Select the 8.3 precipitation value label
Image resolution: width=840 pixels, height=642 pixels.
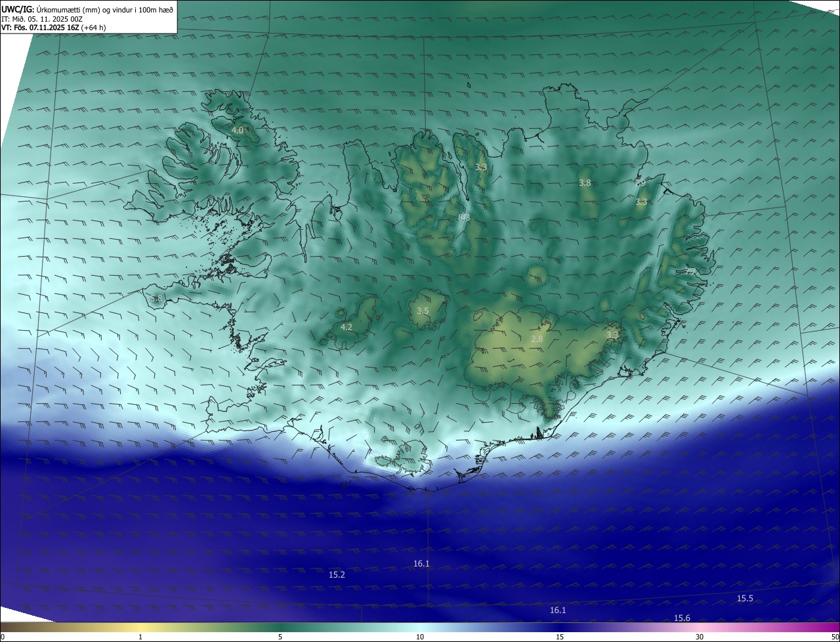point(464,217)
